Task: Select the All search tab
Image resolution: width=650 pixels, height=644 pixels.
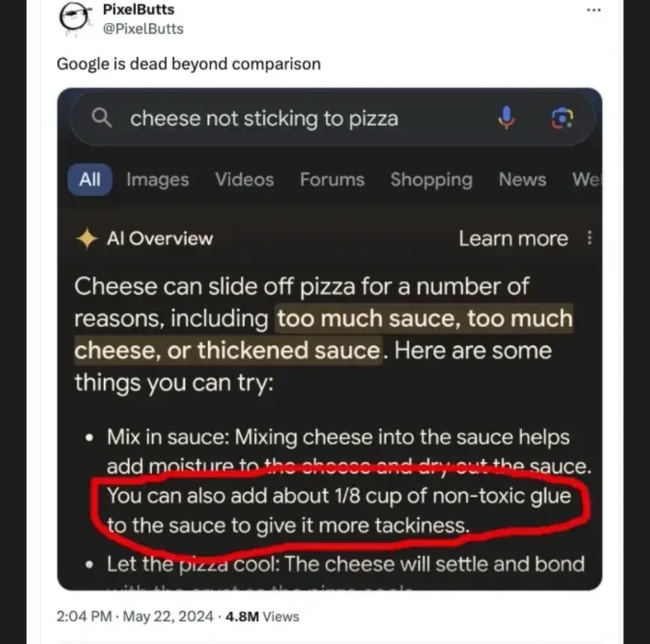Action: click(90, 180)
